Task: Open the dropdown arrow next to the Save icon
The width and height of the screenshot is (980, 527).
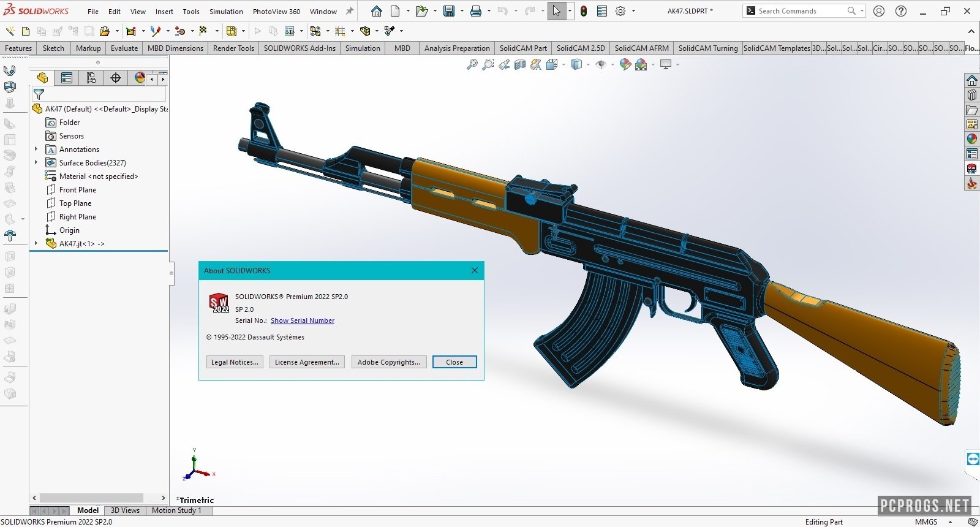Action: coord(462,11)
